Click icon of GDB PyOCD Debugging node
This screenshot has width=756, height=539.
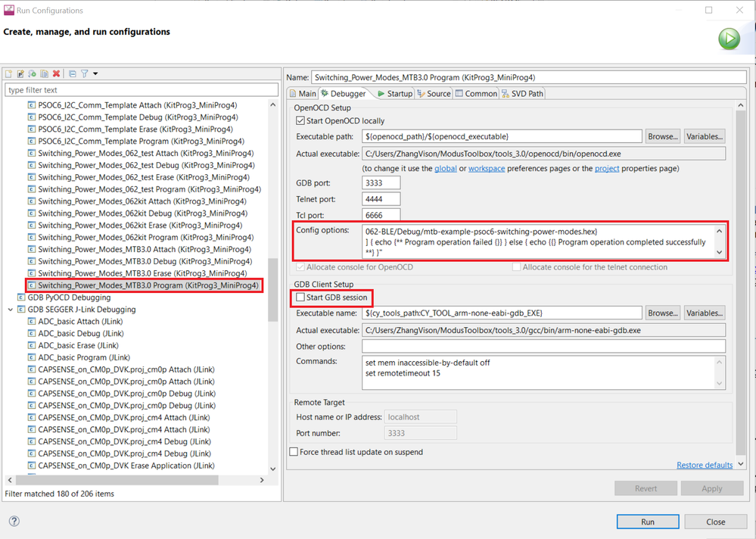pyautogui.click(x=21, y=298)
